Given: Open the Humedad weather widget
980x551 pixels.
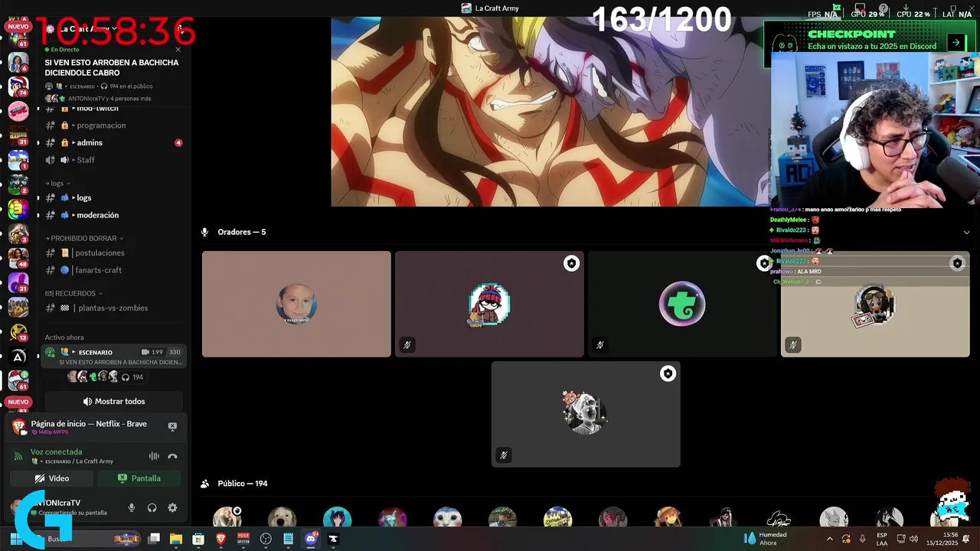Looking at the screenshot, I should [766, 539].
